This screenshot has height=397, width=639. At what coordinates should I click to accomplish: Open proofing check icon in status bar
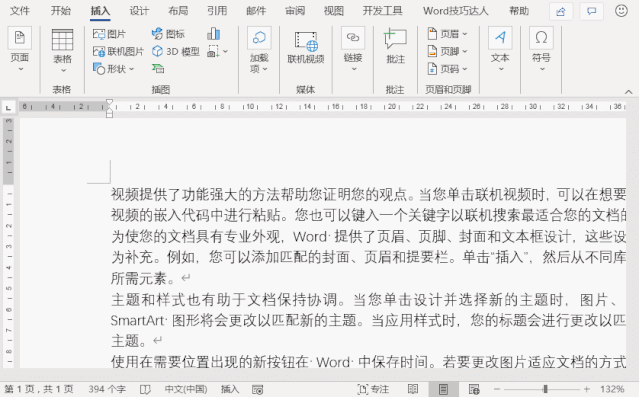[145, 390]
